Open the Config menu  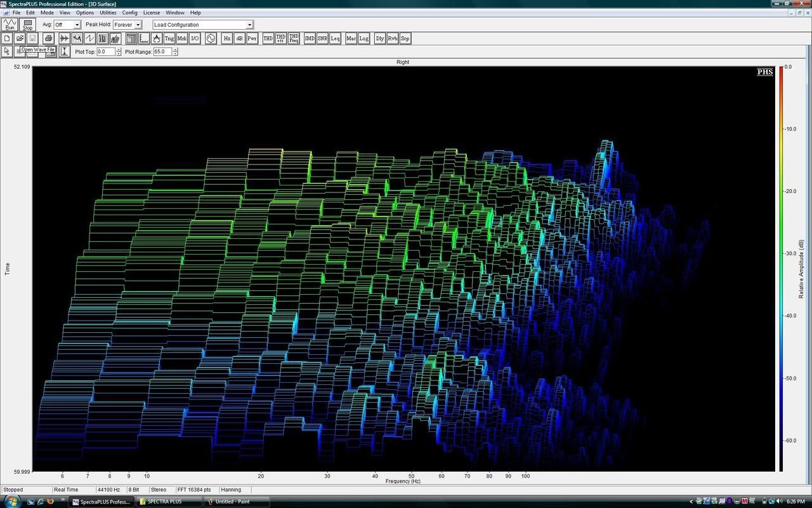(129, 13)
